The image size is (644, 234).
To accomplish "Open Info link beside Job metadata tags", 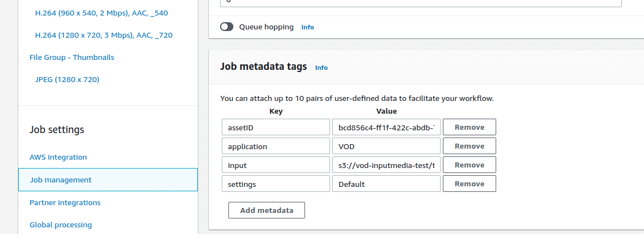I will [x=321, y=68].
